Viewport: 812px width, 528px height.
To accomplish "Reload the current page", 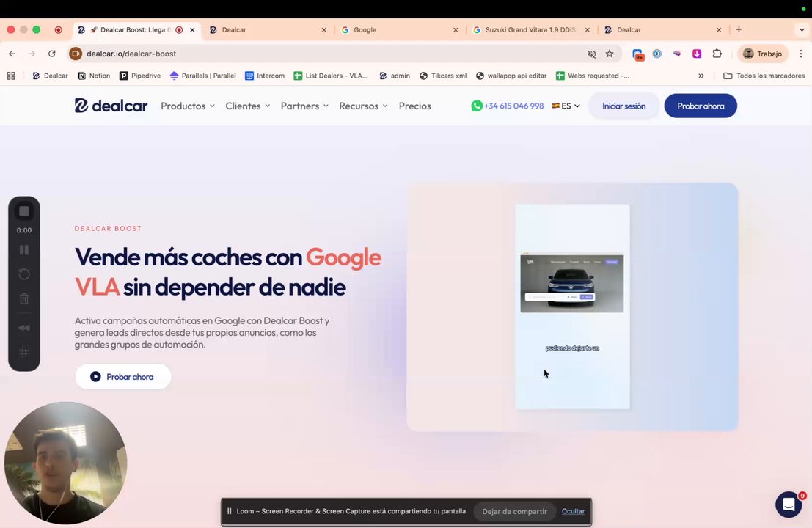I will pyautogui.click(x=52, y=54).
